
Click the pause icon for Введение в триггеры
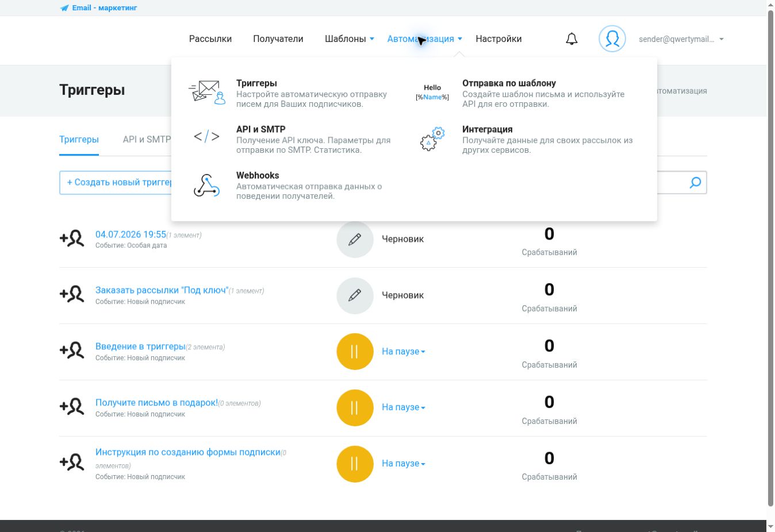click(x=355, y=352)
